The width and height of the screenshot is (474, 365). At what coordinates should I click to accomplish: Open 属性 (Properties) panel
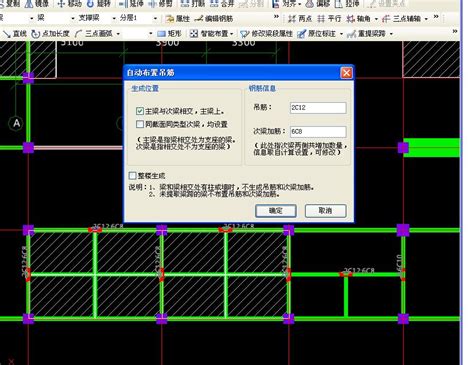[x=178, y=19]
